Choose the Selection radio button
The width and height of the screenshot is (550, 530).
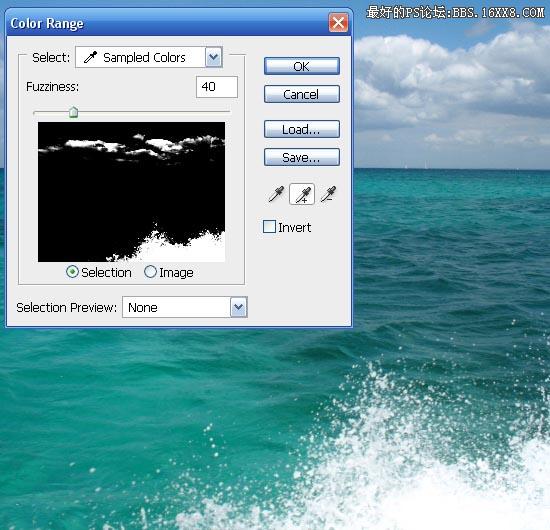[x=72, y=272]
